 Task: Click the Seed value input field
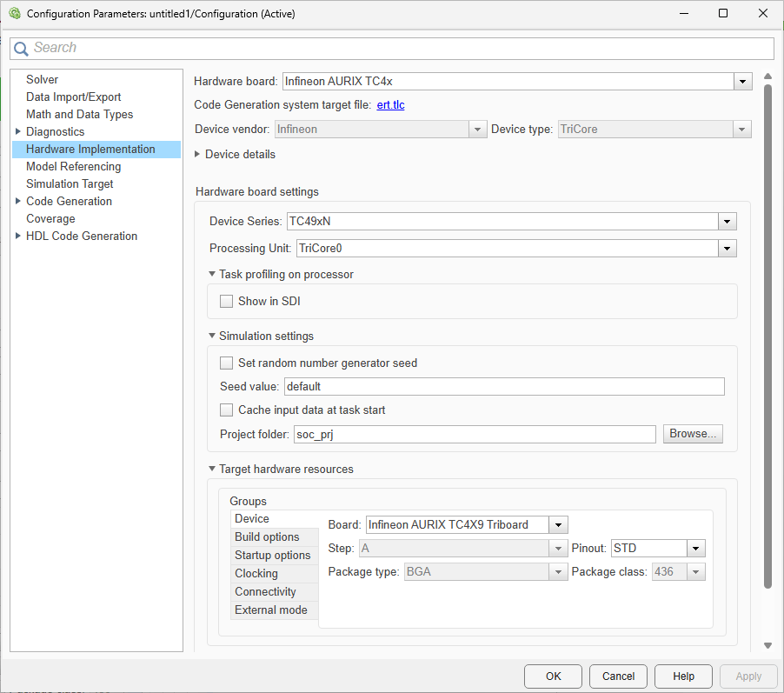tap(504, 386)
